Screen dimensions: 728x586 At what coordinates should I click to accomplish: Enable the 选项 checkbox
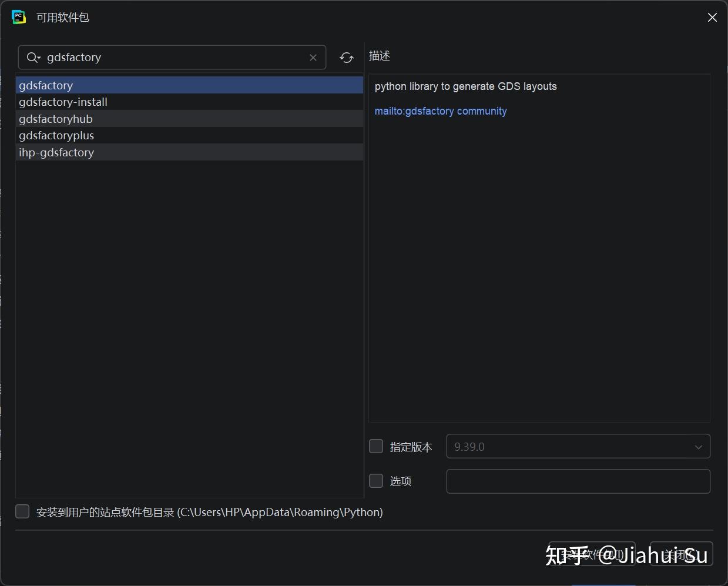tap(376, 481)
